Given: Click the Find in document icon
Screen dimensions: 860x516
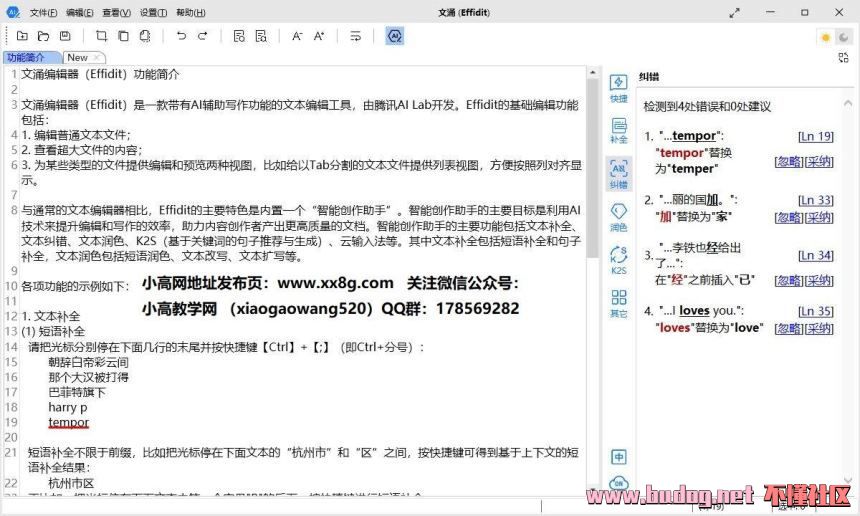Looking at the screenshot, I should point(239,36).
